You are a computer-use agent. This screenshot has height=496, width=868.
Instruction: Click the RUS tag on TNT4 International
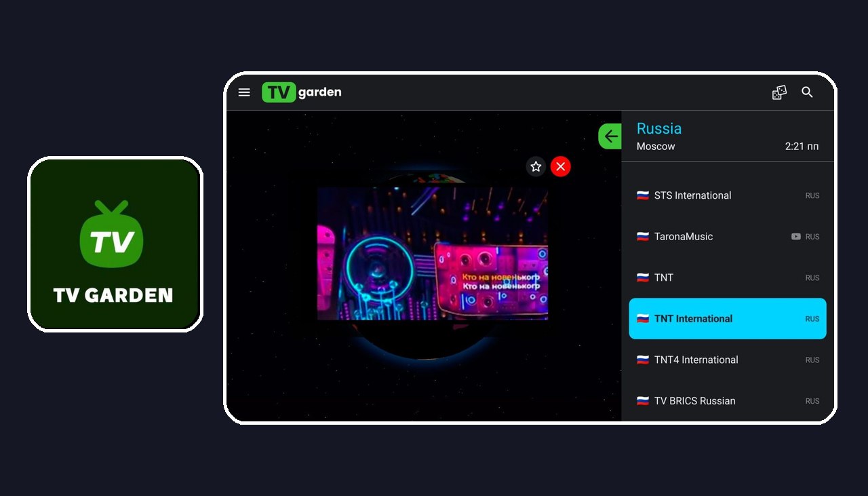[x=812, y=360]
